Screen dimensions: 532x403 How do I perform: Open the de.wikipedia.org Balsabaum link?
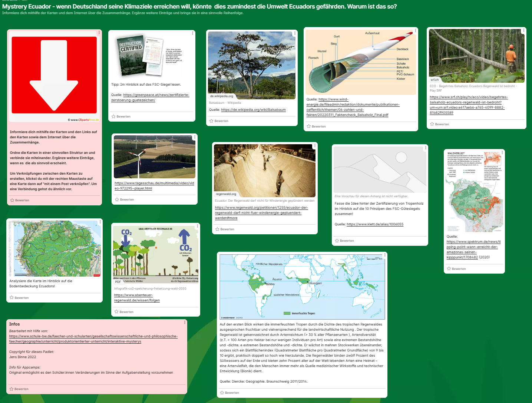[x=253, y=110]
